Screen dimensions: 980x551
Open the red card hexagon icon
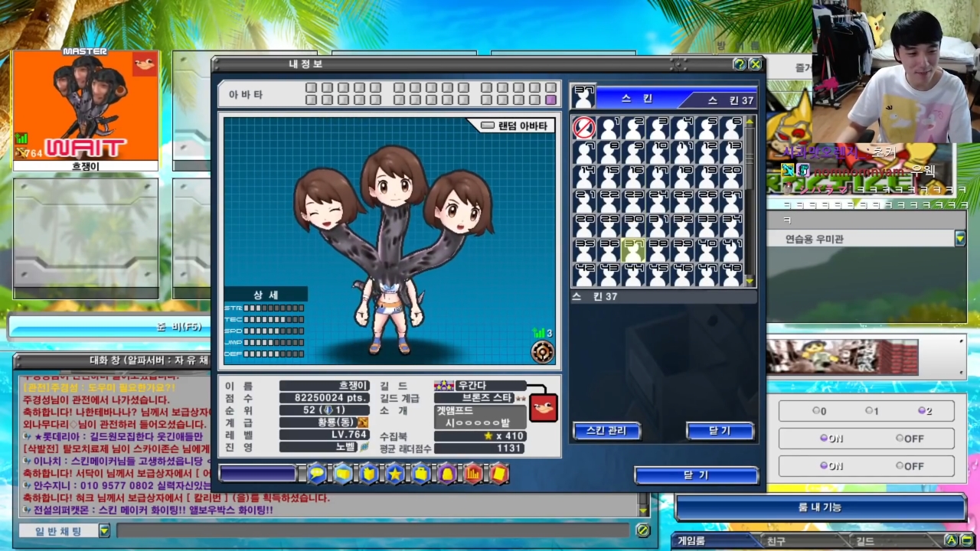tap(499, 474)
